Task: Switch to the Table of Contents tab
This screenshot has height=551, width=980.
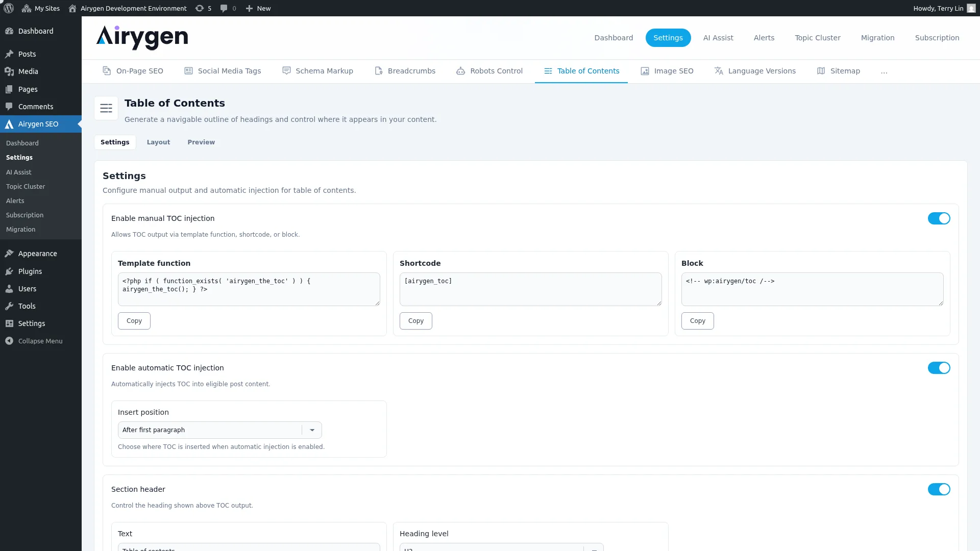Action: click(x=581, y=71)
